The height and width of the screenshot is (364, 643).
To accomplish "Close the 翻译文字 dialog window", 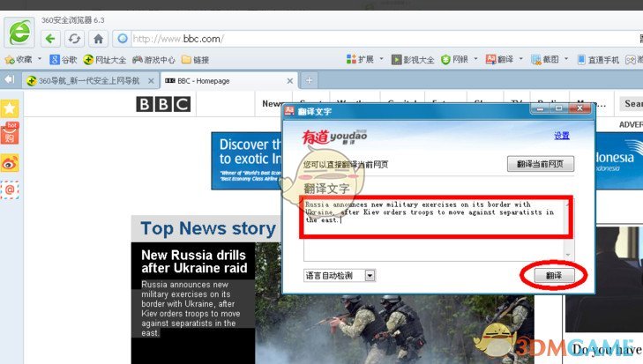I will coord(579,108).
